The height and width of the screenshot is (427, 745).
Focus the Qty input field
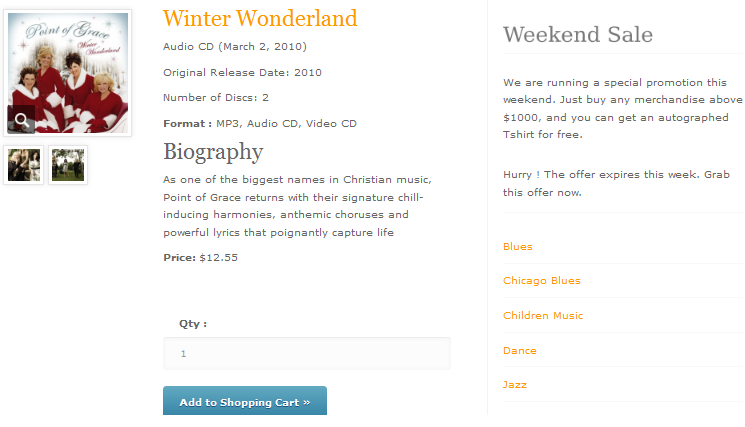click(306, 353)
